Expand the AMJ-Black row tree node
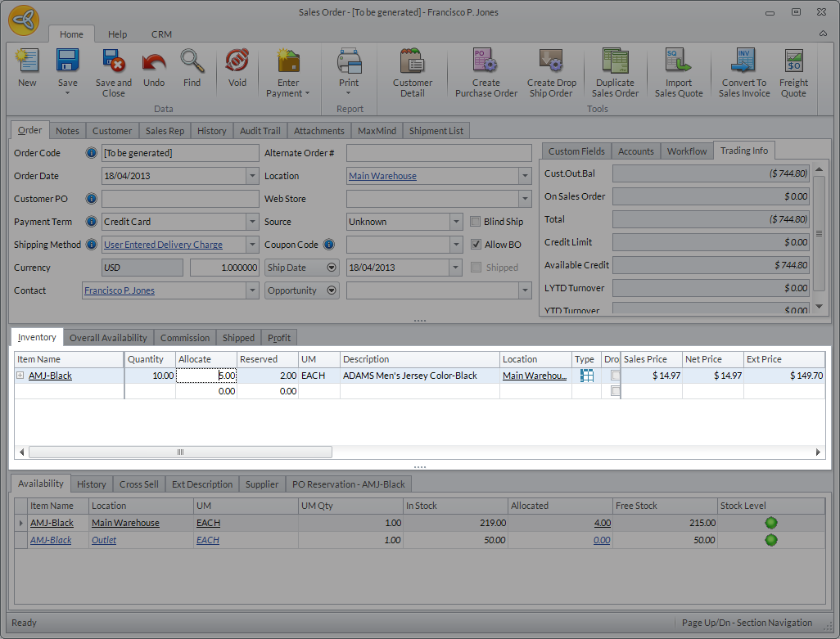The height and width of the screenshot is (639, 840). tap(20, 376)
